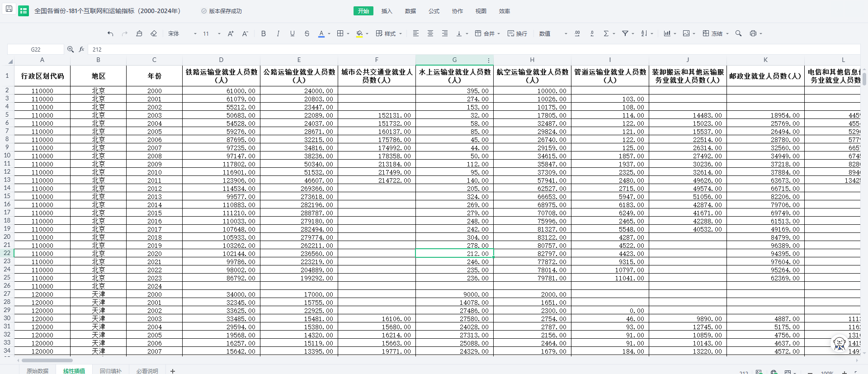Image resolution: width=868 pixels, height=374 pixels.
Task: Align text left
Action: pos(416,33)
